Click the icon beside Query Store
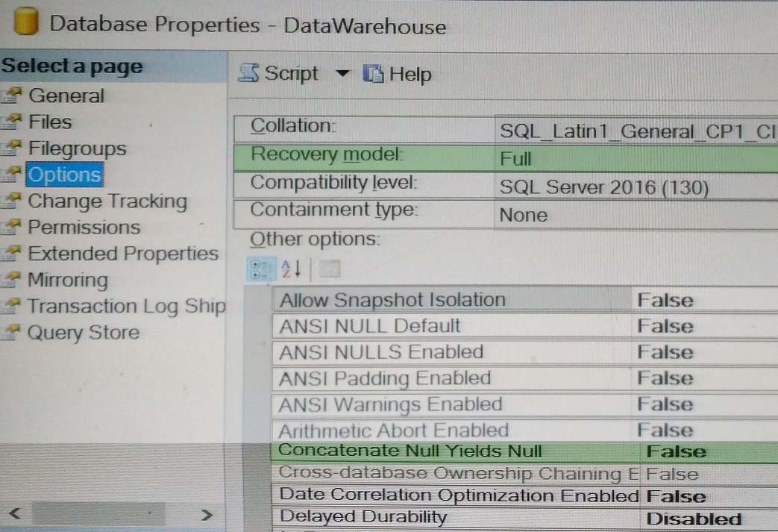 point(12,331)
